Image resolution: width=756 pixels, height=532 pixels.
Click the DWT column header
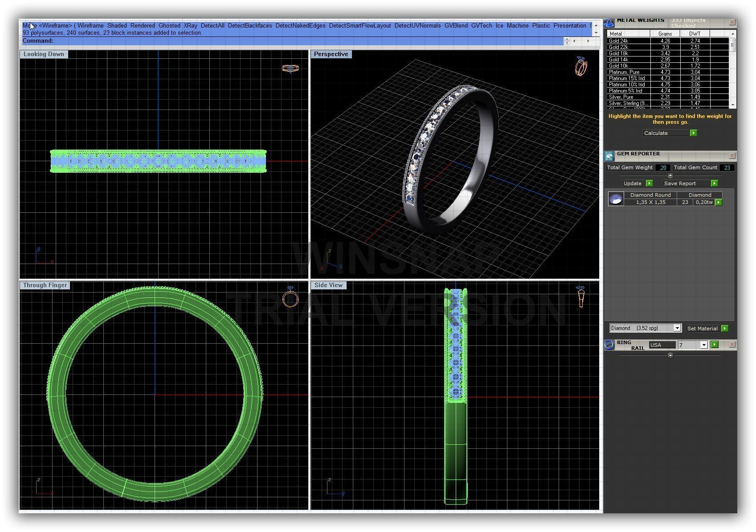695,34
